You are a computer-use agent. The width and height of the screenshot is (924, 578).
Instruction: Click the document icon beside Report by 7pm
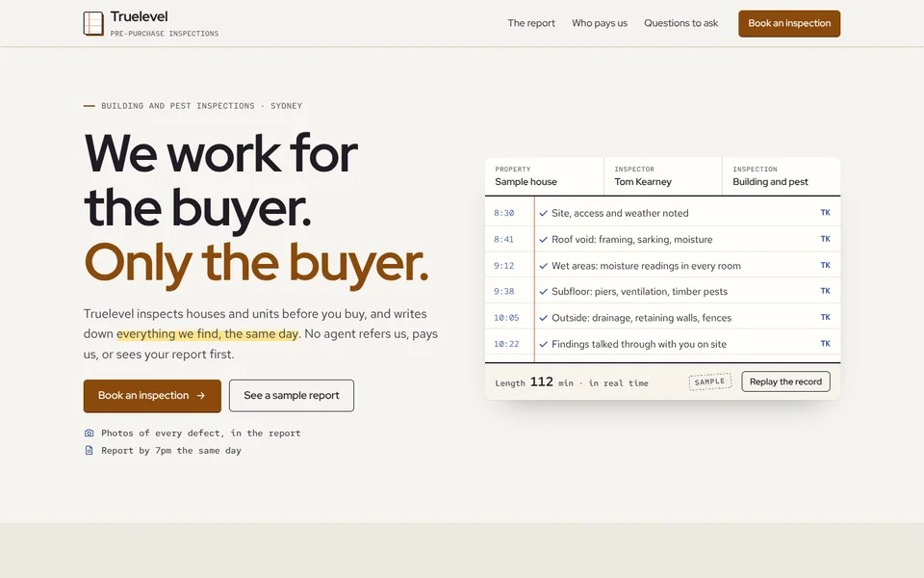click(89, 451)
